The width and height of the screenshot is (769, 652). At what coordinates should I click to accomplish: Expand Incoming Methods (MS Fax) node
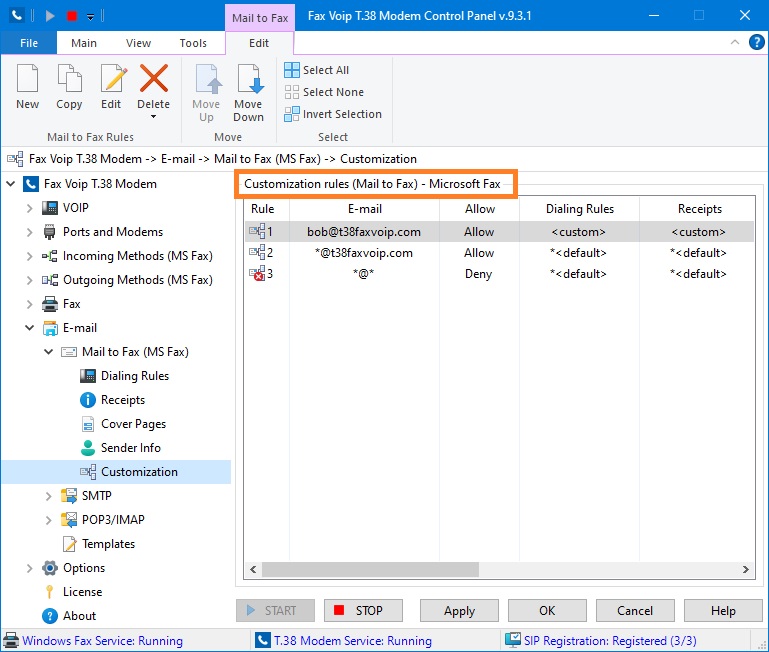tap(29, 256)
